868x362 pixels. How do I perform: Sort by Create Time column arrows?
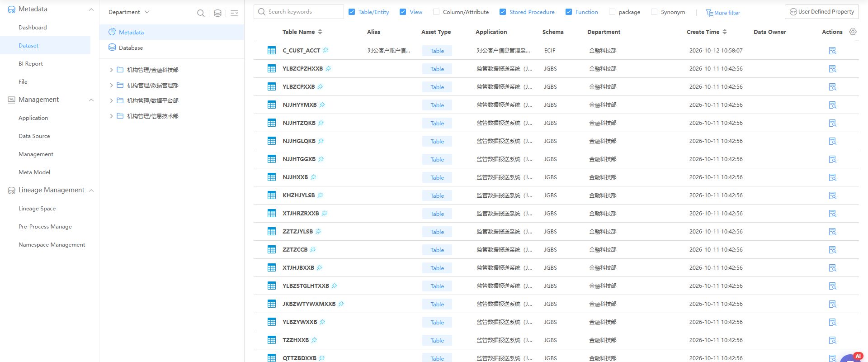tap(725, 32)
